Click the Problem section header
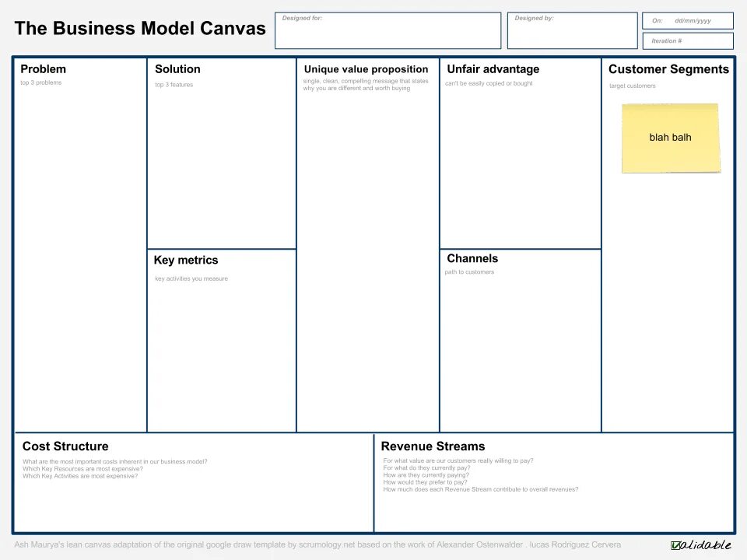747x560 pixels. pos(44,68)
